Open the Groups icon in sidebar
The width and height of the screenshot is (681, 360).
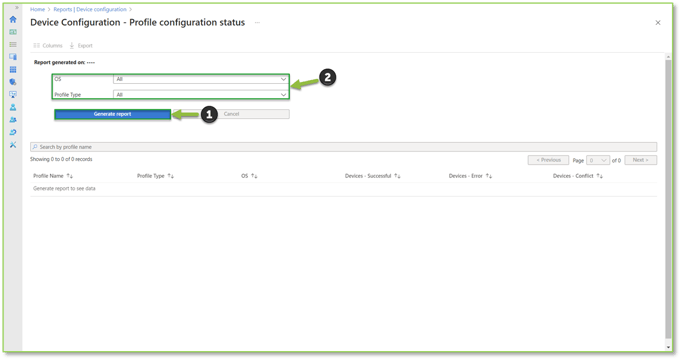[x=13, y=120]
